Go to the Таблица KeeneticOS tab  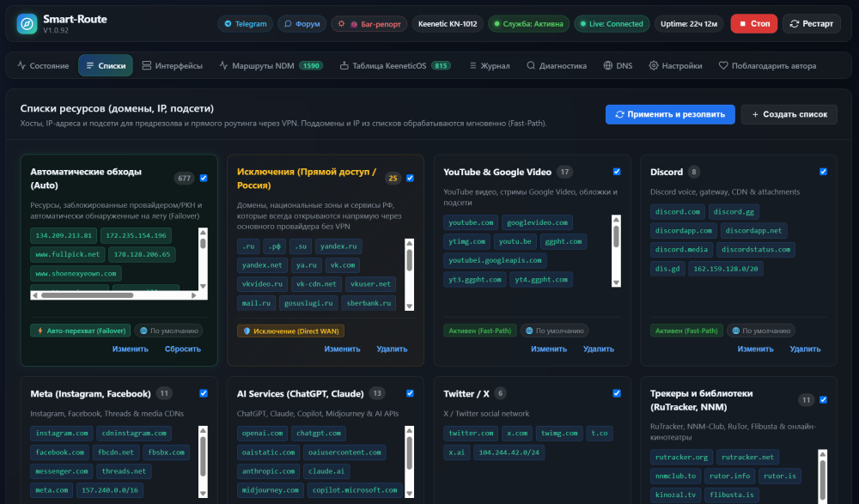pos(395,66)
